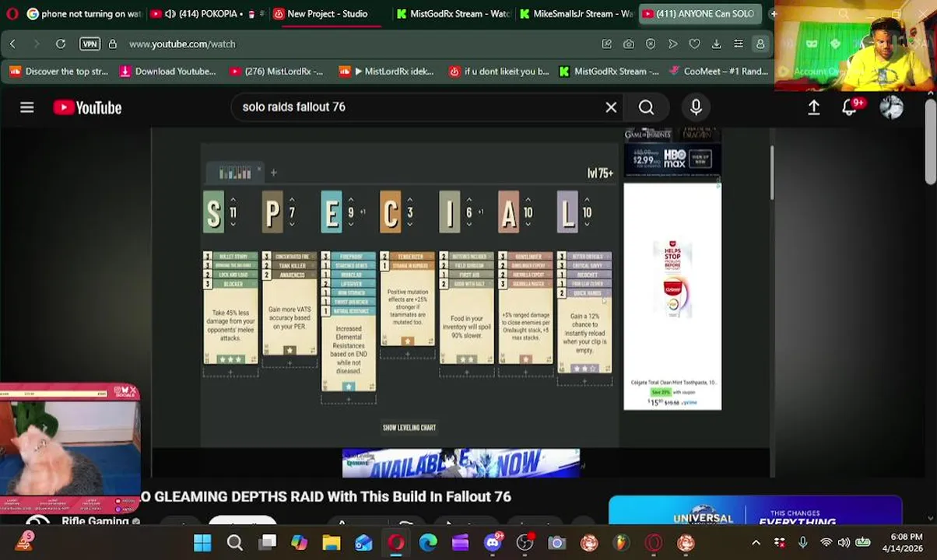Open YouTube notifications bell

click(850, 107)
